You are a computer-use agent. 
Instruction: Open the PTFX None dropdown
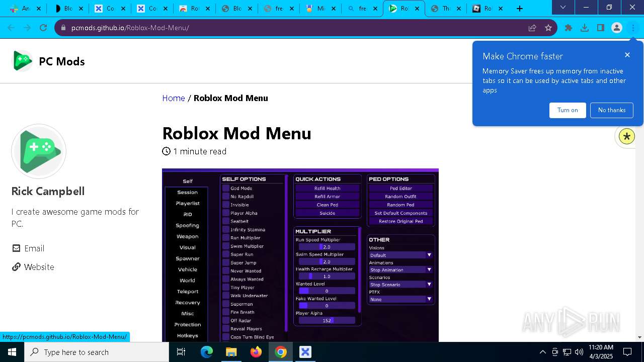tap(401, 299)
